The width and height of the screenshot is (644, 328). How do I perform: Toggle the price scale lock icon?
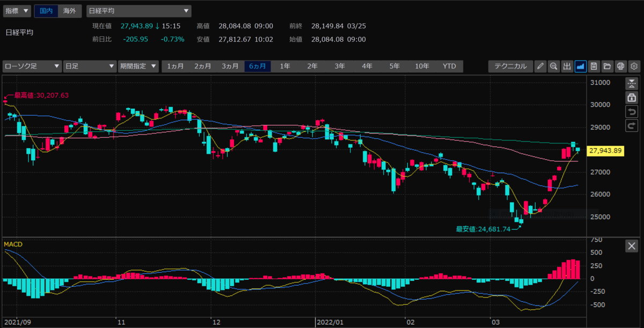[x=631, y=98]
